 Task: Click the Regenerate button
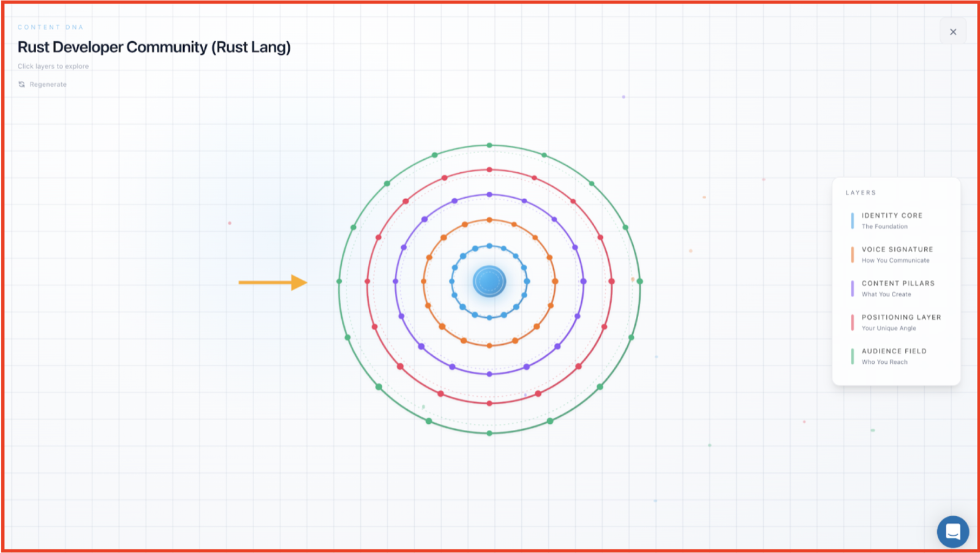[42, 85]
